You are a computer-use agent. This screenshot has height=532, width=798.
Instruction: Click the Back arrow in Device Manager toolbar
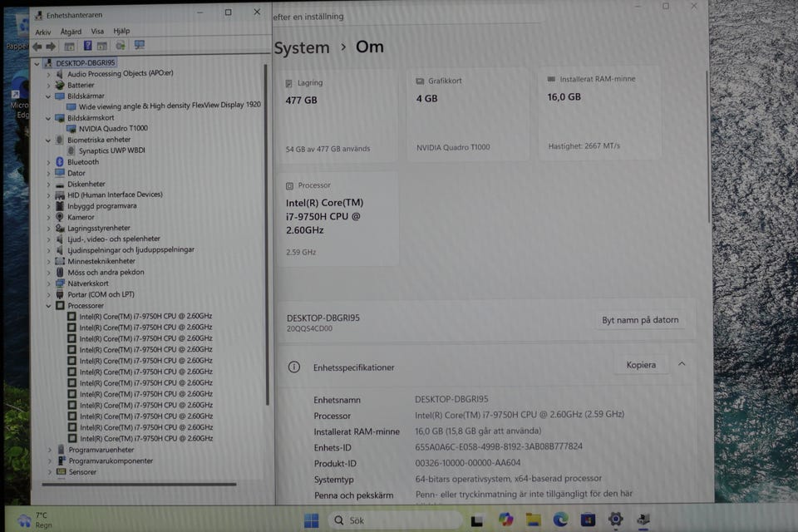tap(37, 46)
